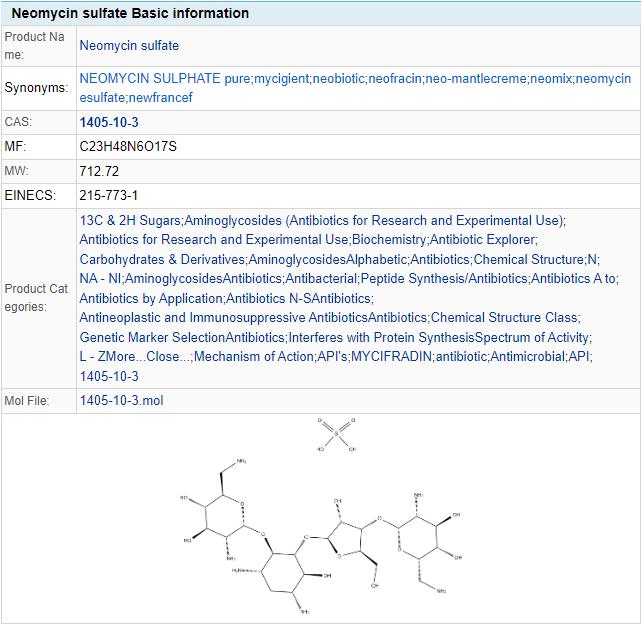This screenshot has width=642, height=624.
Task: Open the Neomycin sulfate product name link
Action: 129,46
